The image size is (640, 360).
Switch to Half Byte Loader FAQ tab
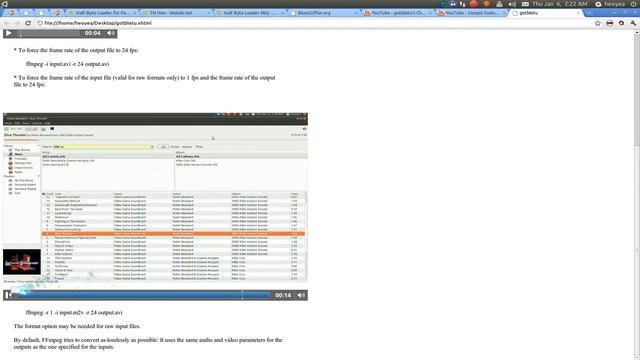tap(250, 13)
